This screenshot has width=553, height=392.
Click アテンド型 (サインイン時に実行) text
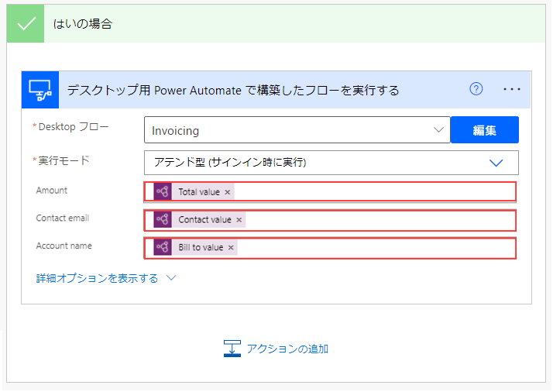[x=230, y=163]
